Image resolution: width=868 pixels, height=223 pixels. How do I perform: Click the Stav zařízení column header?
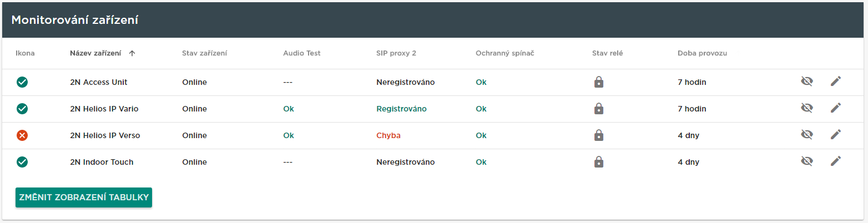tap(204, 54)
